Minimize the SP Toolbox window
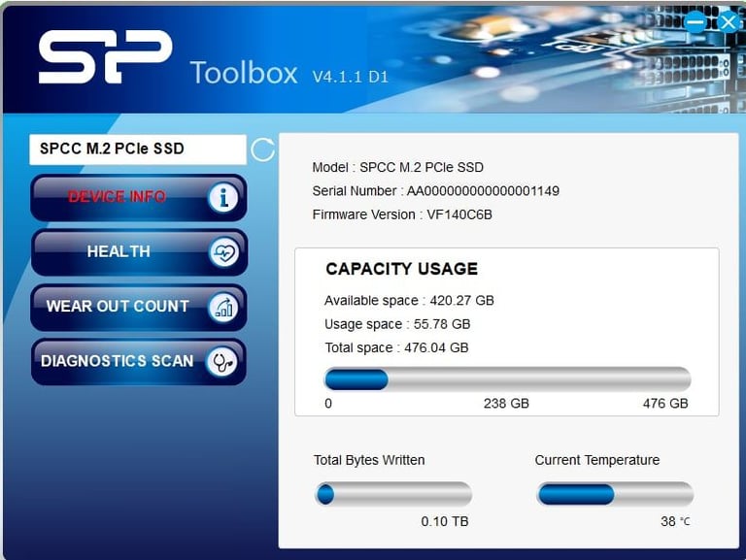 coord(695,22)
